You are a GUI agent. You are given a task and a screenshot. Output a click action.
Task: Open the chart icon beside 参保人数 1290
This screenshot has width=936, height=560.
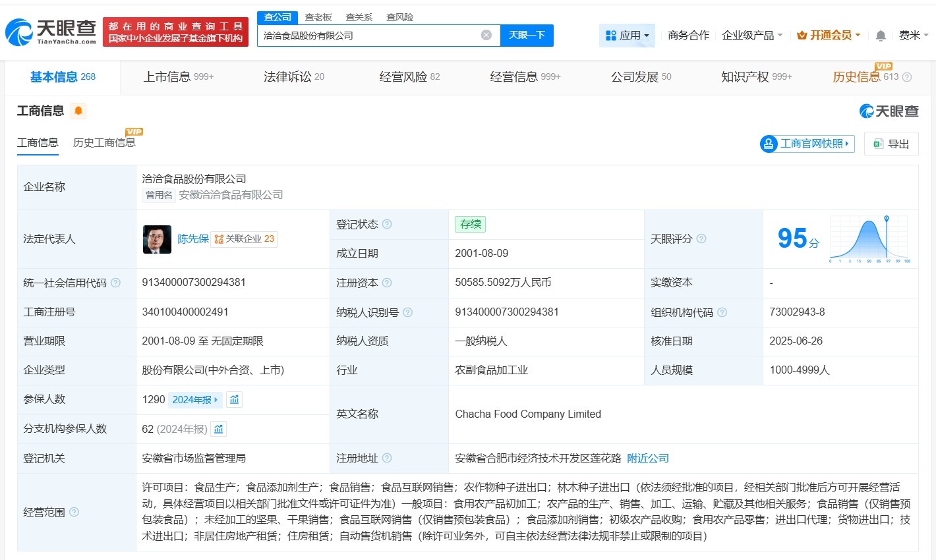[234, 399]
